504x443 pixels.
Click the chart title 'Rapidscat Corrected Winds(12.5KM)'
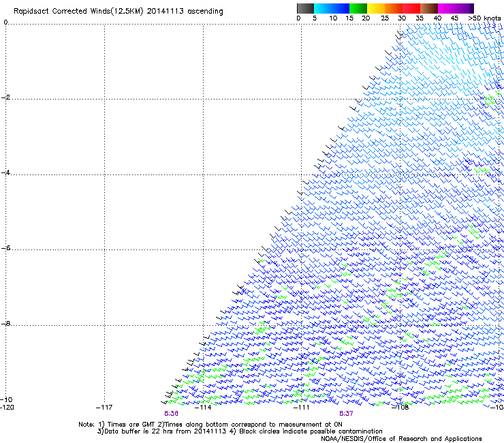(78, 12)
